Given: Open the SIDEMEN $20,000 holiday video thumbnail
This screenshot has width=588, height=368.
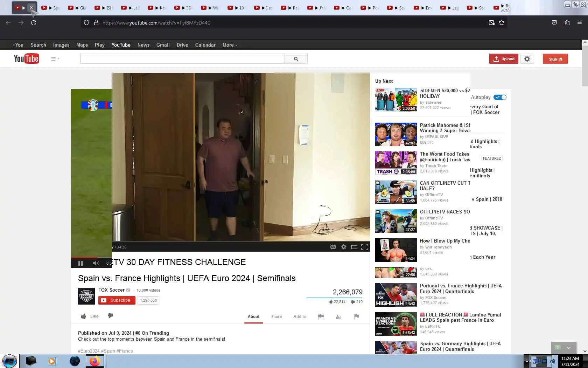Looking at the screenshot, I should pyautogui.click(x=396, y=100).
